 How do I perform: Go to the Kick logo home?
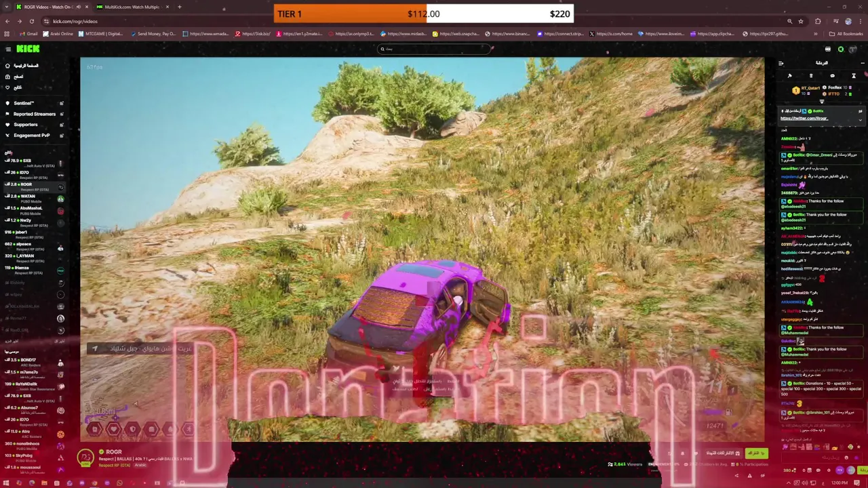tap(28, 49)
